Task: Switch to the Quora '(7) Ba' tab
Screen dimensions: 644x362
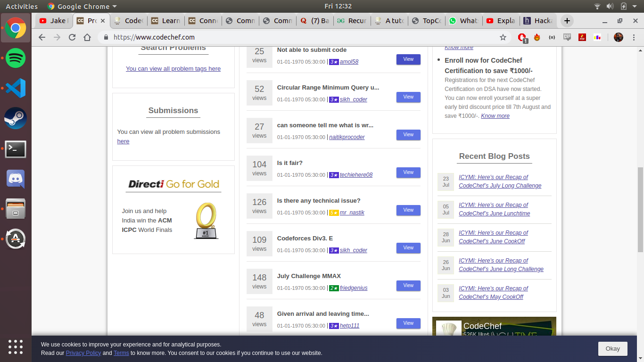Action: coord(315,21)
